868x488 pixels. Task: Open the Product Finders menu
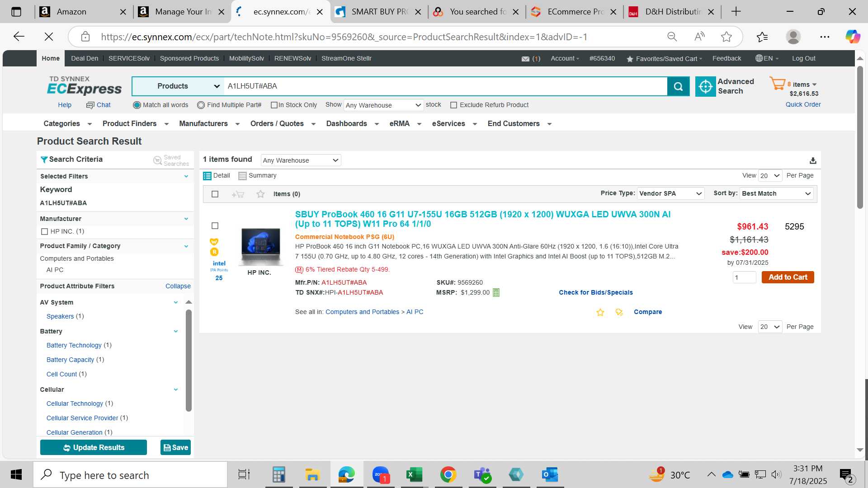[136, 124]
